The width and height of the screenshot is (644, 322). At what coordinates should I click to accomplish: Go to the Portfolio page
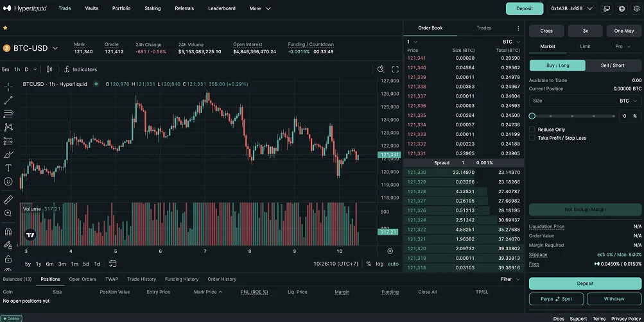coord(121,8)
